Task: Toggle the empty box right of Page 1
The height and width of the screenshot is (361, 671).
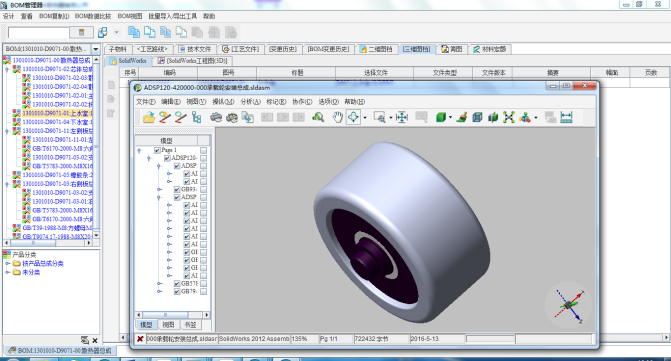Action: click(x=204, y=150)
